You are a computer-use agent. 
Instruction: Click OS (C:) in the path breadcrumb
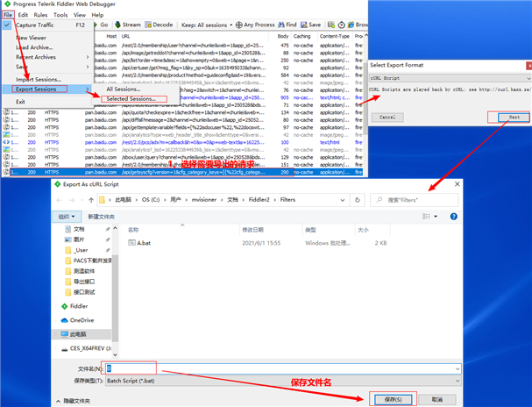[x=151, y=200]
